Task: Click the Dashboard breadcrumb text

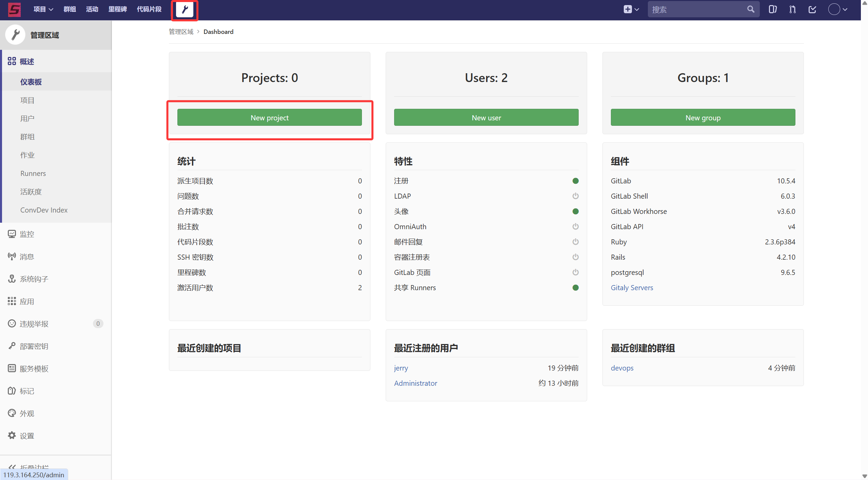Action: pos(218,32)
